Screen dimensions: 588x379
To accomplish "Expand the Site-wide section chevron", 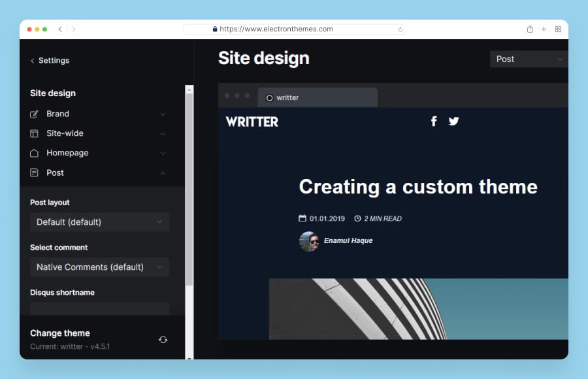I will coord(163,133).
